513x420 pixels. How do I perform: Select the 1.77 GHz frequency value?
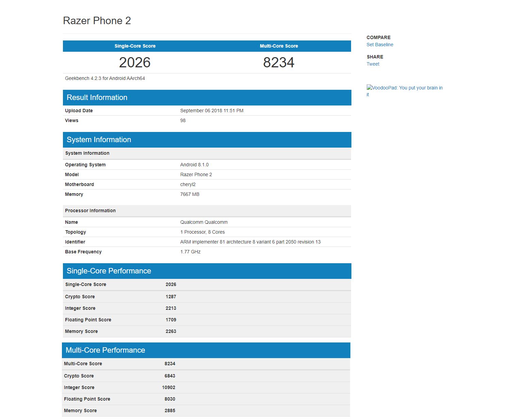191,252
